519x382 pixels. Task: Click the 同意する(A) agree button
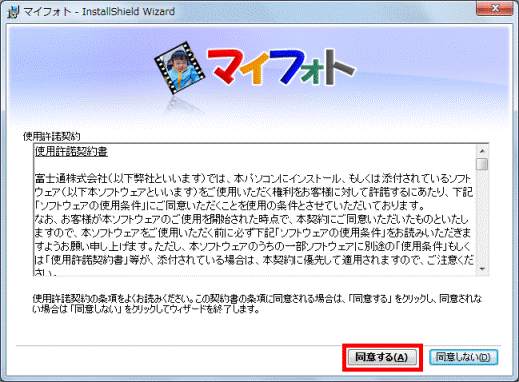coord(382,357)
